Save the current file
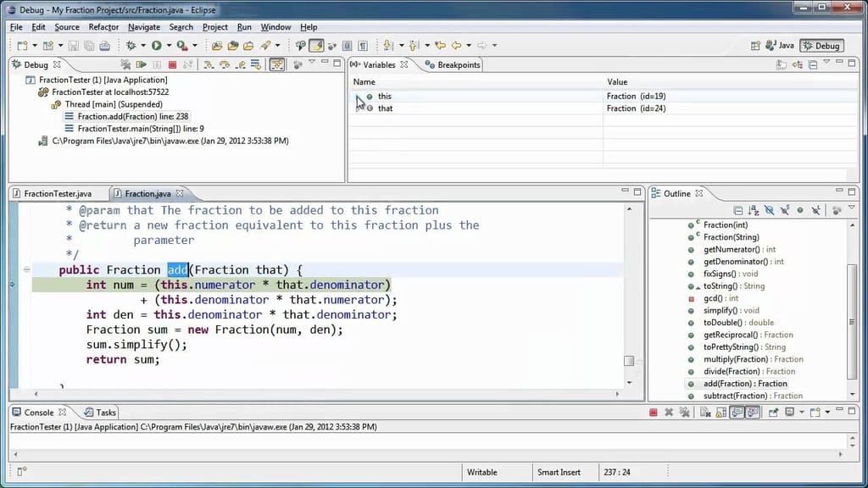 pyautogui.click(x=73, y=45)
